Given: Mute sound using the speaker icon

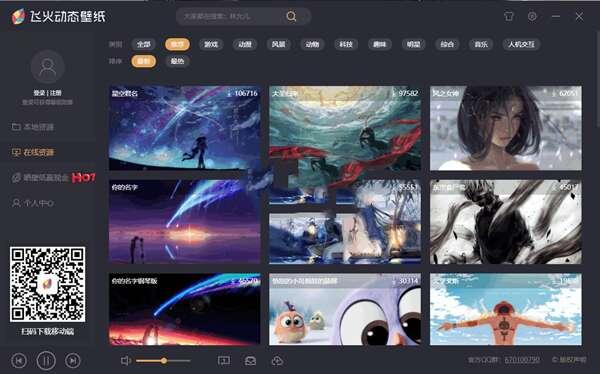Looking at the screenshot, I should point(126,361).
